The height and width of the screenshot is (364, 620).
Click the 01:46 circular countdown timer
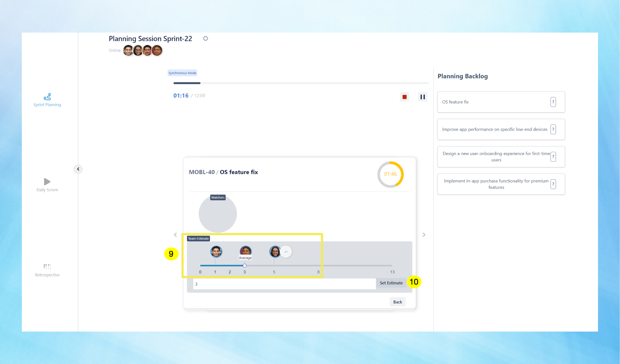click(x=391, y=174)
